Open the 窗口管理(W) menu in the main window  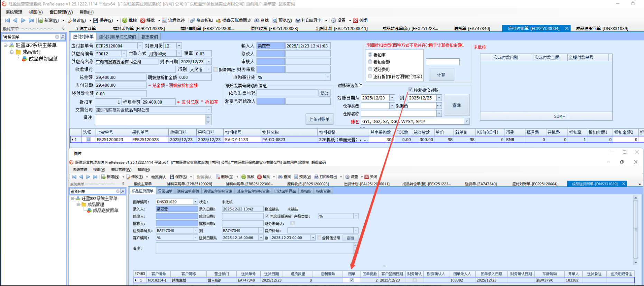[61, 12]
